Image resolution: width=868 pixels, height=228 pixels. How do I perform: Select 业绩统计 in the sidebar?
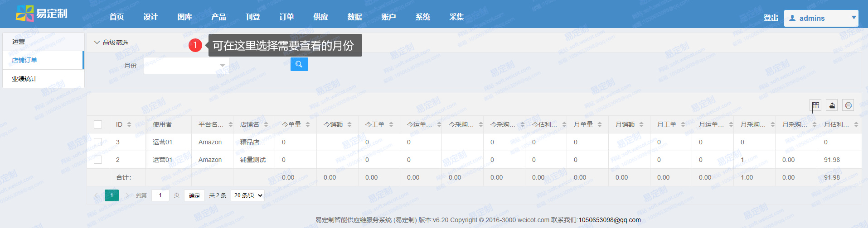point(43,79)
